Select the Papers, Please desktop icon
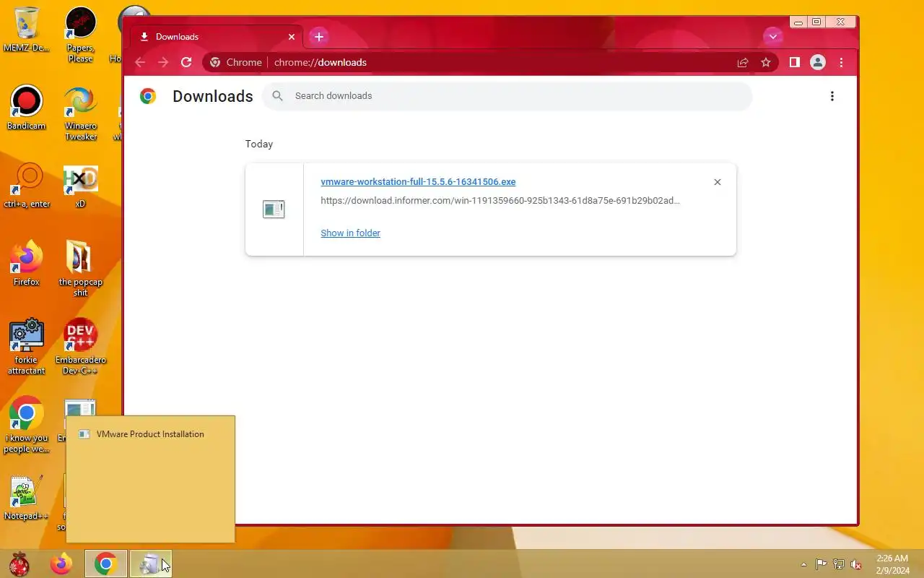The height and width of the screenshot is (578, 924). 80,35
